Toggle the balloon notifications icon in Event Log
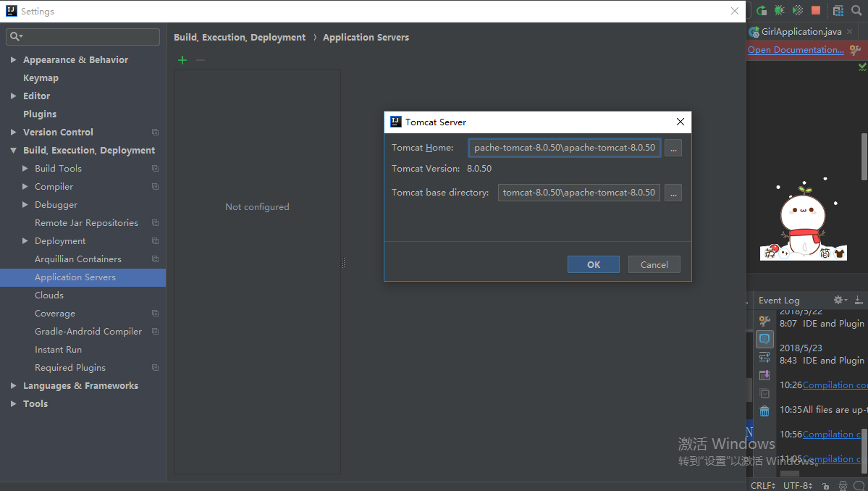Viewport: 868px width, 491px height. pyautogui.click(x=764, y=339)
